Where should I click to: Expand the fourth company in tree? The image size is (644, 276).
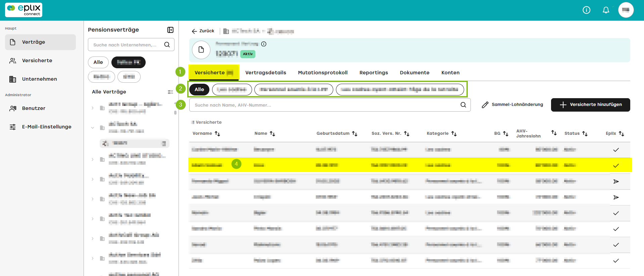click(93, 179)
